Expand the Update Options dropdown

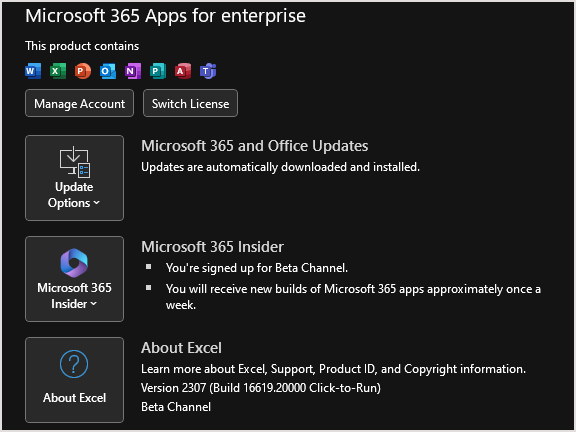(75, 178)
